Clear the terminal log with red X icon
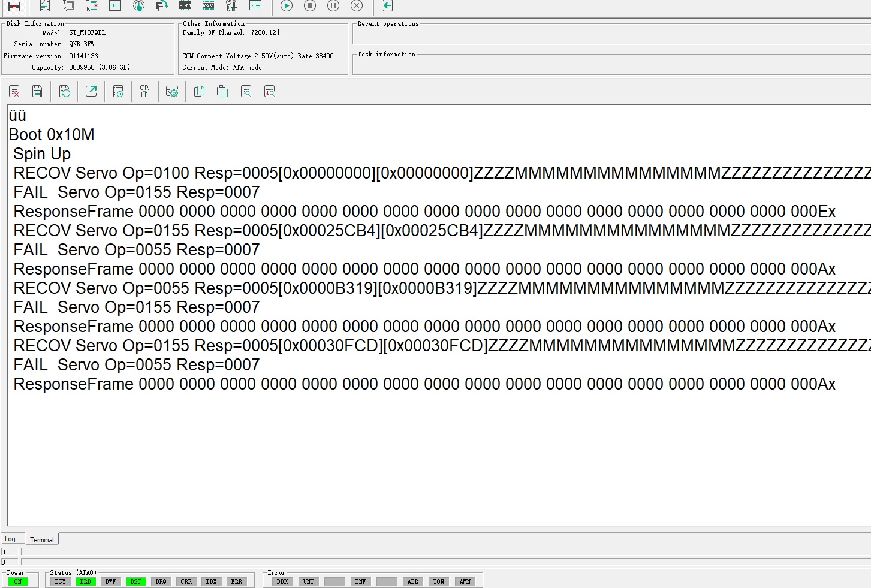The image size is (871, 588). coord(14,91)
